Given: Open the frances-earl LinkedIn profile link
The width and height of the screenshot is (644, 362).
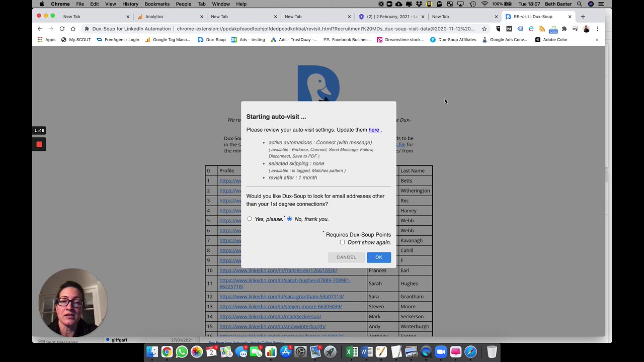Looking at the screenshot, I should pyautogui.click(x=278, y=270).
